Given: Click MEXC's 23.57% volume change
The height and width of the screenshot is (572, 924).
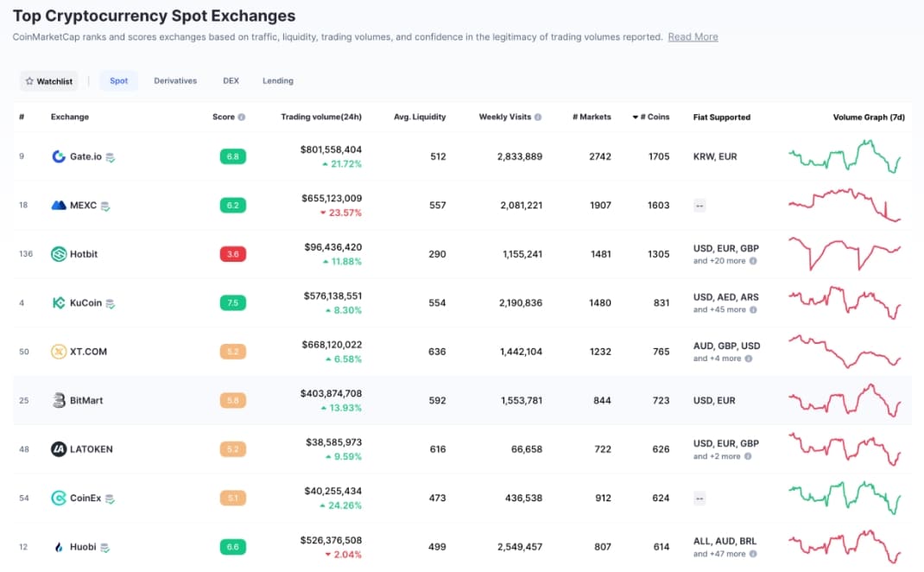Looking at the screenshot, I should tap(340, 213).
